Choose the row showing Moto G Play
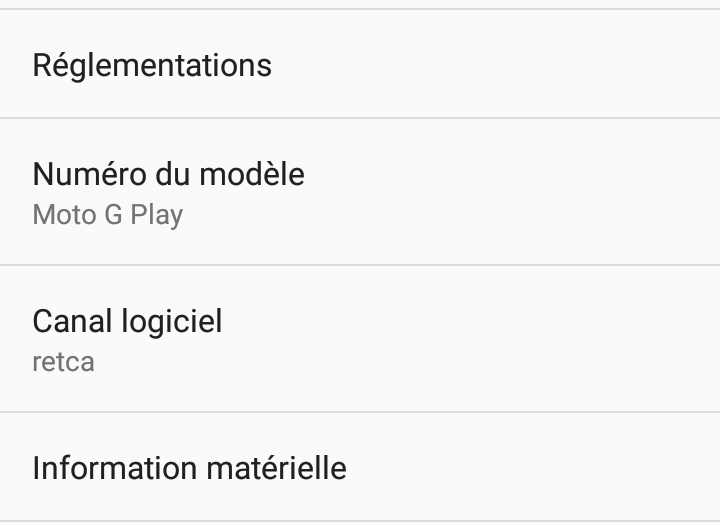720x525 pixels. pos(360,192)
